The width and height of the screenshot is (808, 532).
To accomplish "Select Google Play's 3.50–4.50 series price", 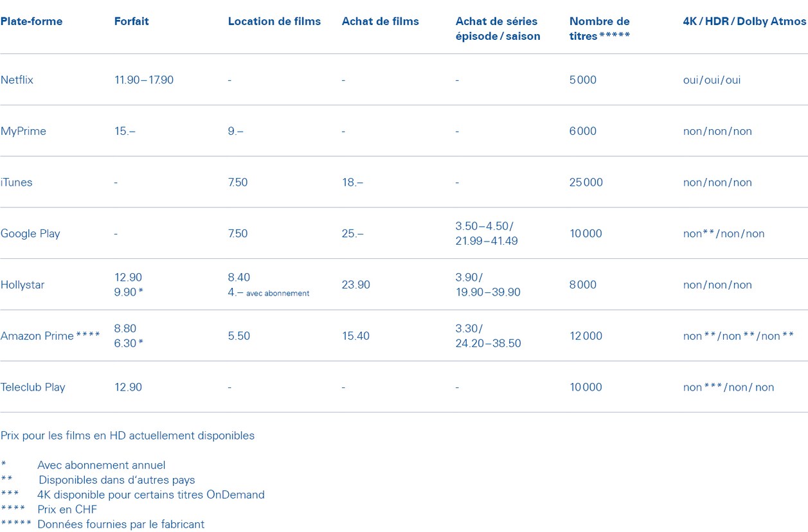I will [x=484, y=226].
